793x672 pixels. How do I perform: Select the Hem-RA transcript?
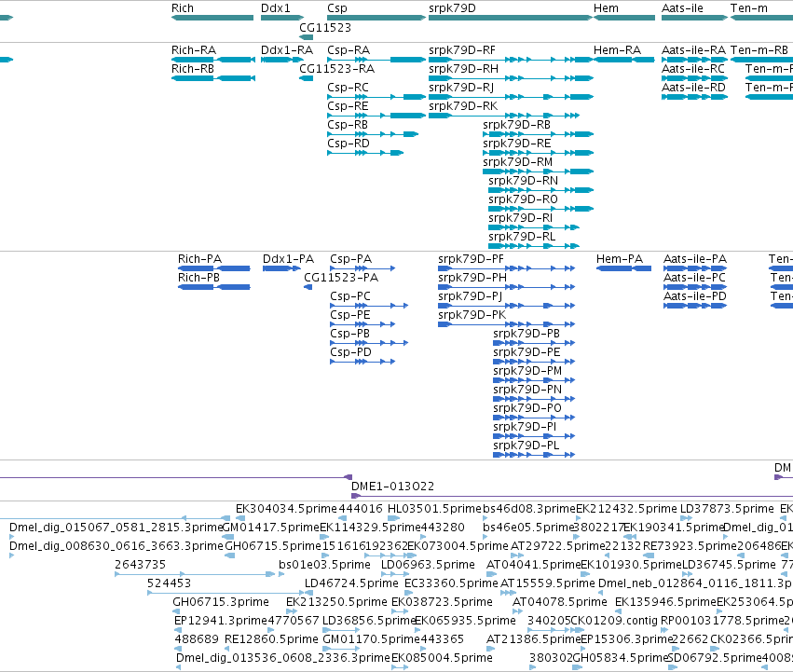(x=624, y=60)
